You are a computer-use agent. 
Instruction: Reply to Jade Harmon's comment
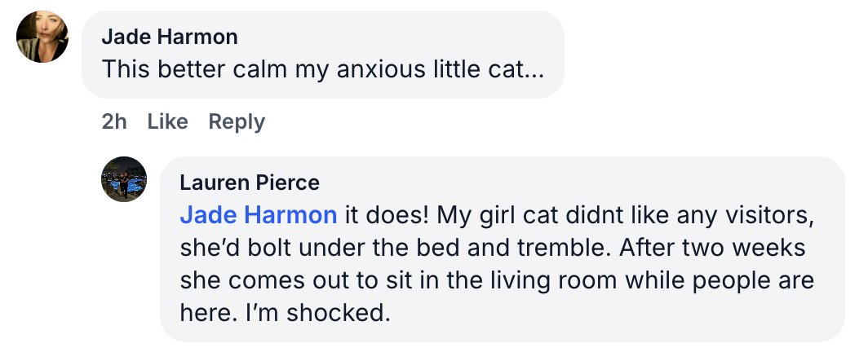[237, 122]
